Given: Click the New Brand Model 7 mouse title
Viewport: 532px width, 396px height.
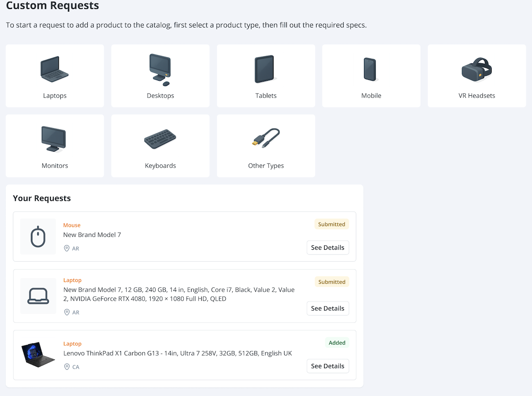Looking at the screenshot, I should pyautogui.click(x=92, y=235).
